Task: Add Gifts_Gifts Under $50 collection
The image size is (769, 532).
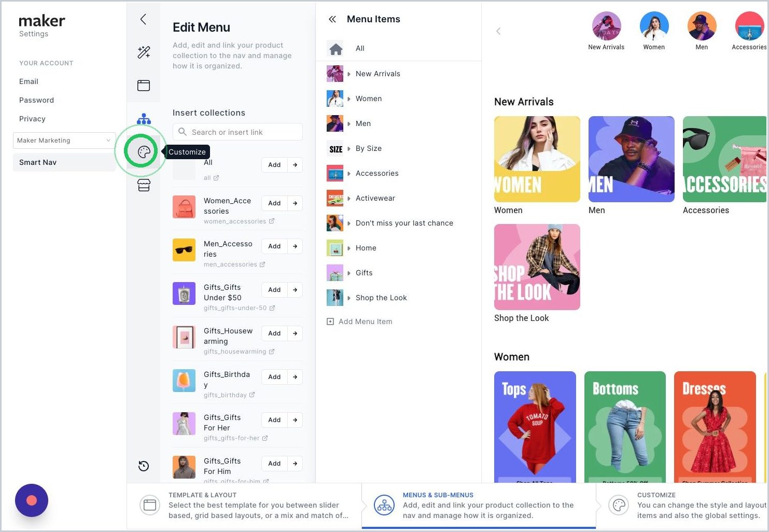Action: tap(274, 290)
